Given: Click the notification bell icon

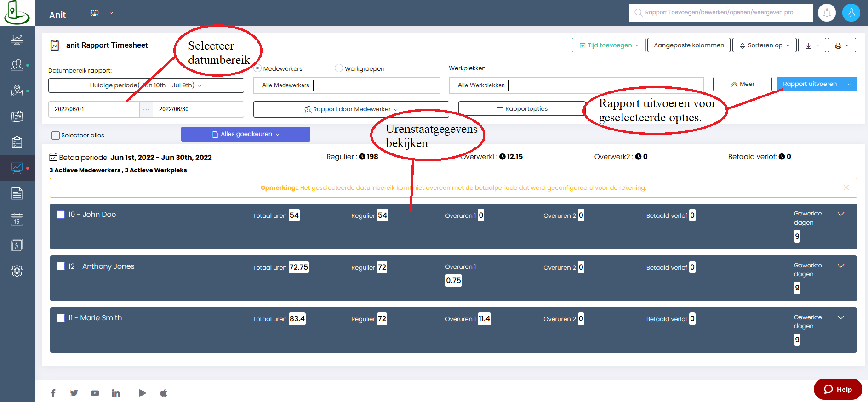Looking at the screenshot, I should coord(827,13).
